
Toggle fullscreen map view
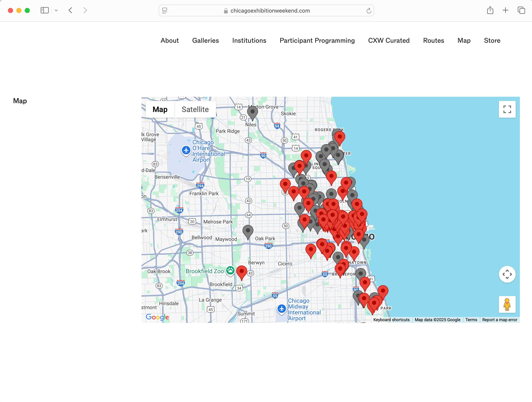[x=507, y=109]
